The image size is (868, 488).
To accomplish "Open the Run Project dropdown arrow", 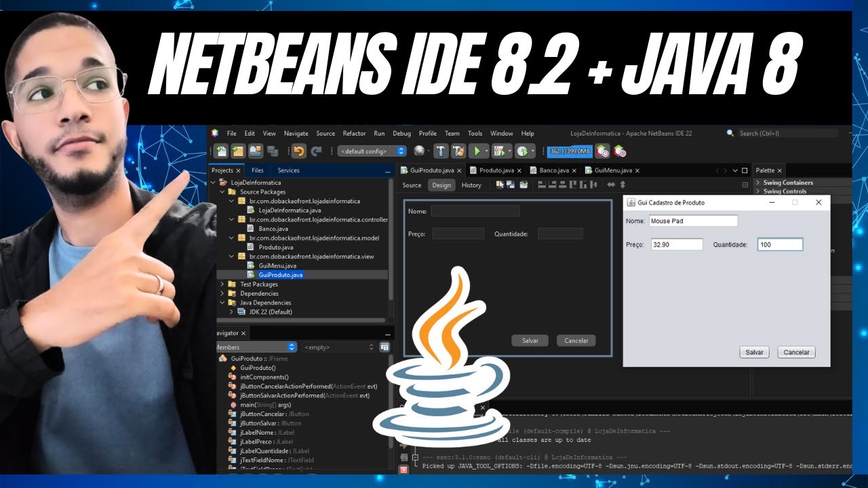I will click(487, 151).
